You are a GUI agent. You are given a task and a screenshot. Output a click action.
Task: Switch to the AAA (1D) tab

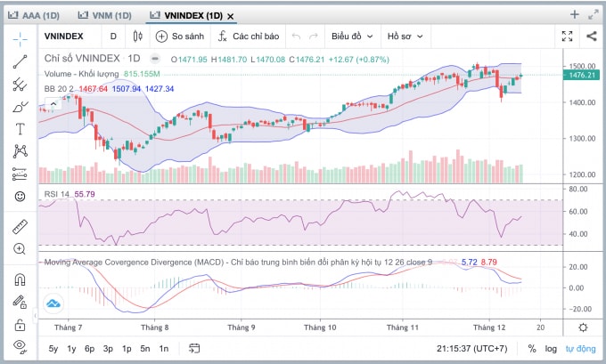pyautogui.click(x=34, y=16)
